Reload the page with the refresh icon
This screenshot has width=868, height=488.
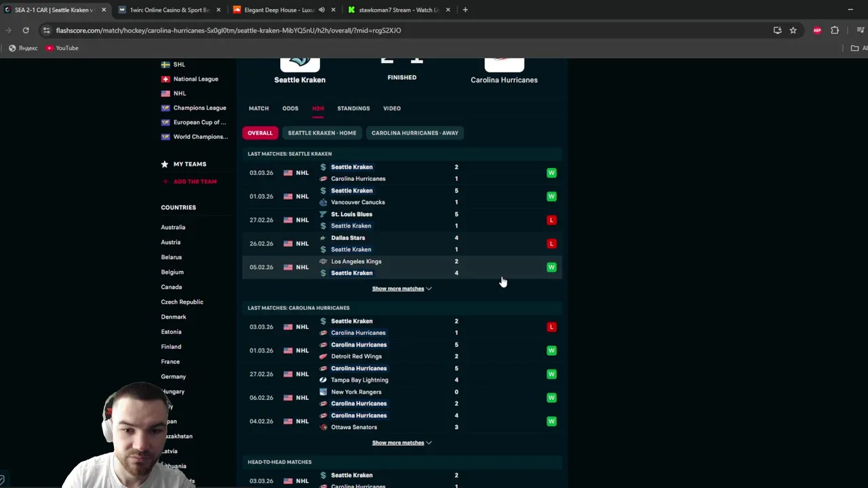tap(26, 30)
